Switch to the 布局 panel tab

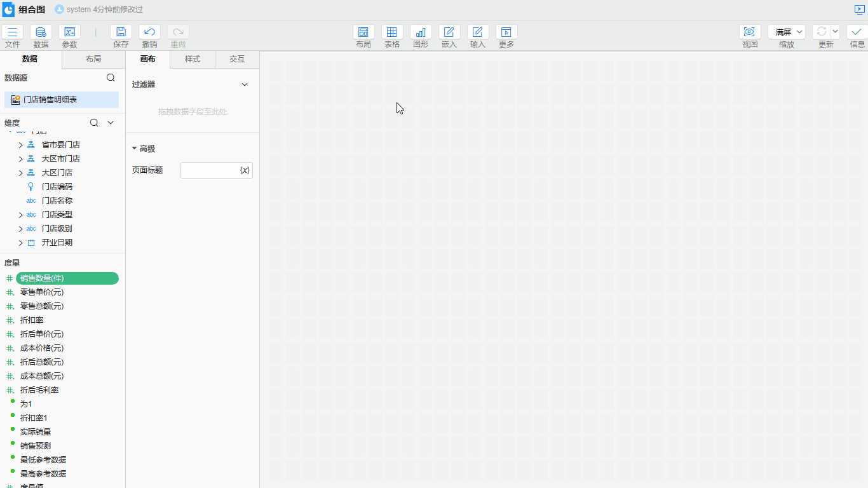click(93, 59)
